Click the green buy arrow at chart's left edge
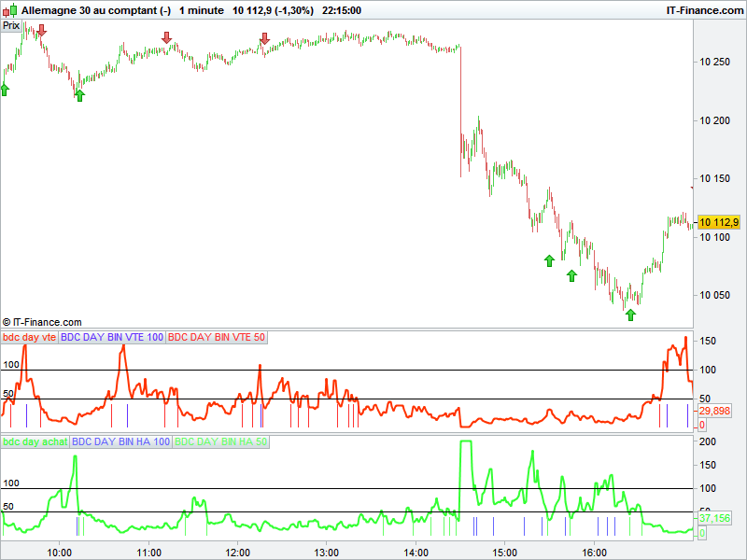The width and height of the screenshot is (747, 560). 5,90
